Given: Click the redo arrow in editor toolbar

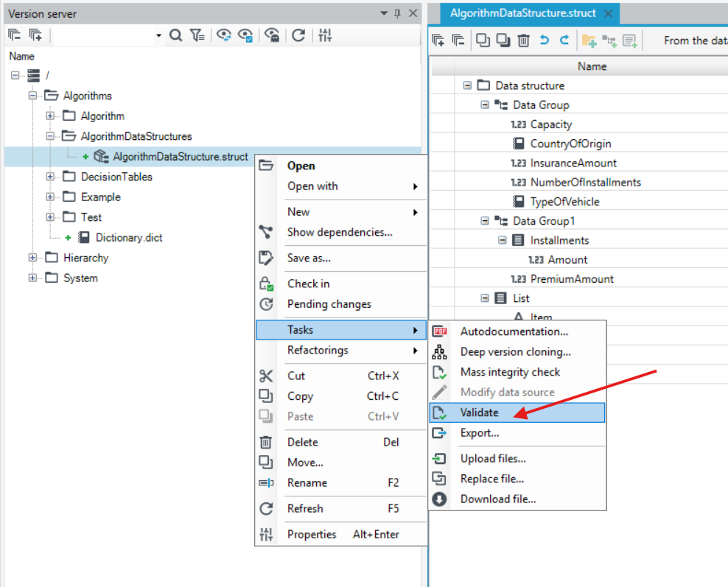Looking at the screenshot, I should point(564,41).
